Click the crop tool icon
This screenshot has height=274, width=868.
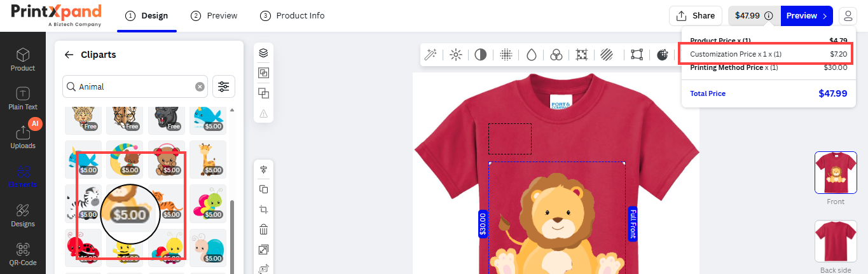point(263,209)
